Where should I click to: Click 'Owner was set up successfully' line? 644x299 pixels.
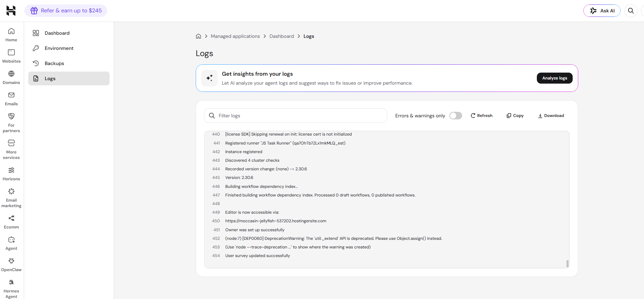[255, 230]
